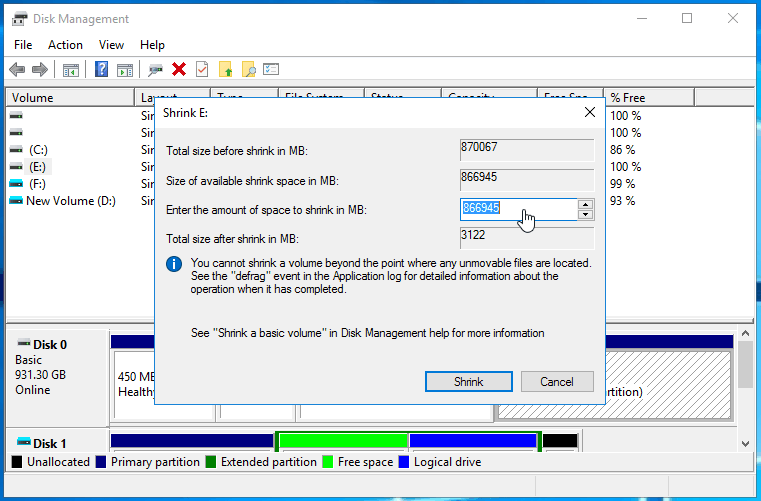Click the Disk Management title bar icon
The image size is (761, 501).
coord(19,19)
